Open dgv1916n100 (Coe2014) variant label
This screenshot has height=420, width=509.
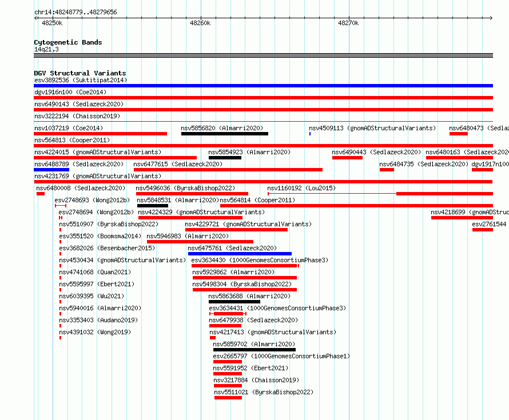click(x=70, y=92)
